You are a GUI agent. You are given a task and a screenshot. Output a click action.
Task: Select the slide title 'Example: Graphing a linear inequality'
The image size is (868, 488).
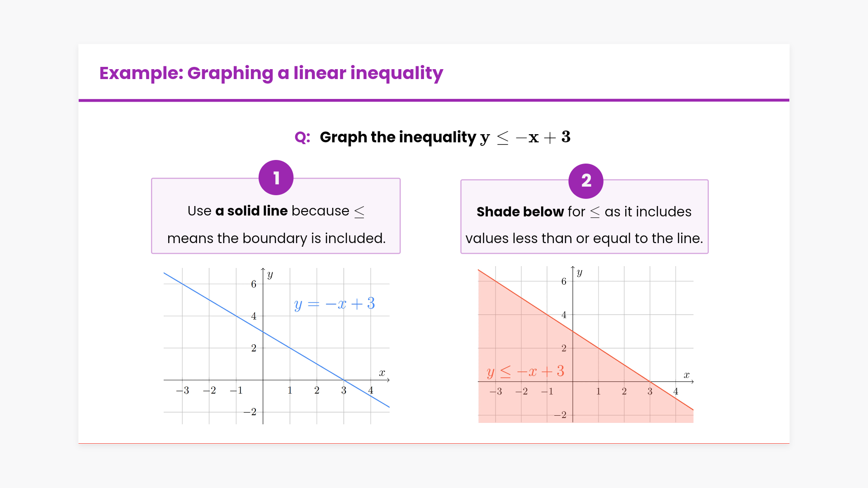(x=271, y=73)
